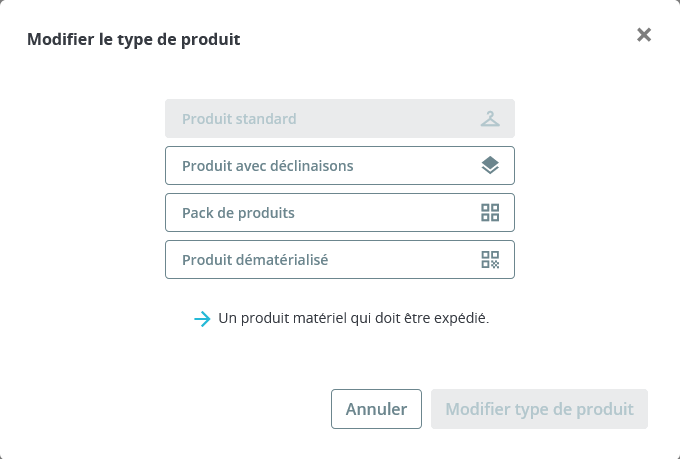The width and height of the screenshot is (680, 459).
Task: Click the product description text line
Action: click(x=353, y=319)
